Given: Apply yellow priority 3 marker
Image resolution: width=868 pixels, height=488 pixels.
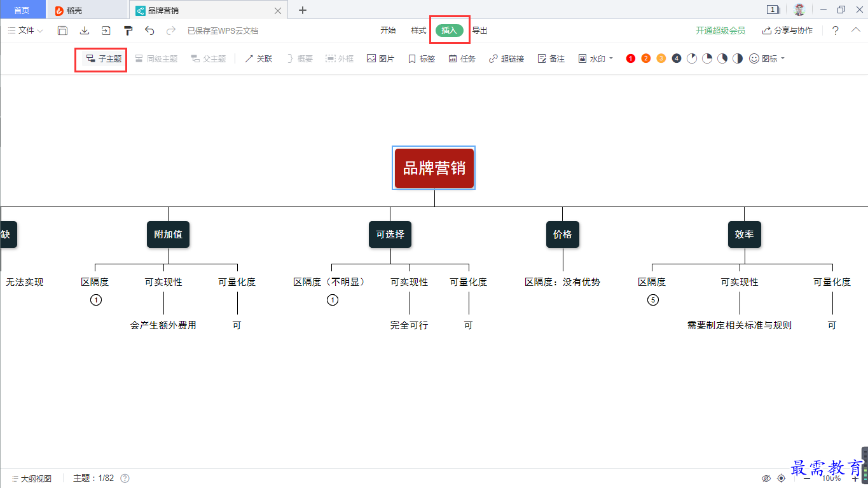Looking at the screenshot, I should coord(661,58).
